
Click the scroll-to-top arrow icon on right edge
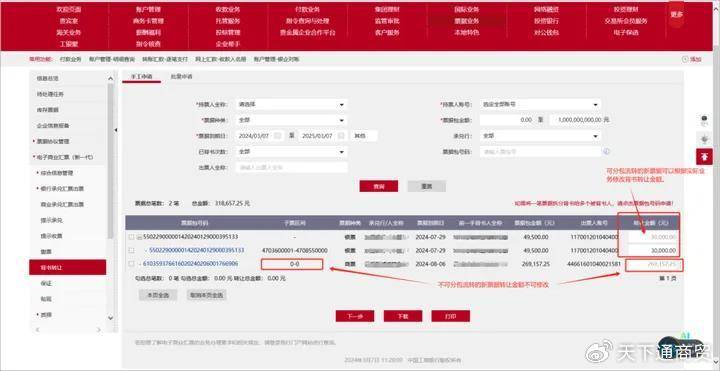click(x=704, y=157)
